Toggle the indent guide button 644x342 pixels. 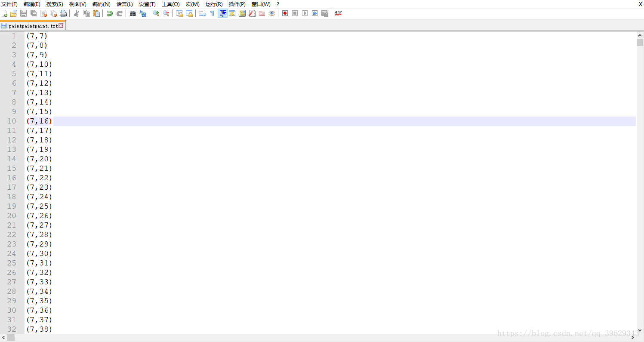pyautogui.click(x=222, y=13)
